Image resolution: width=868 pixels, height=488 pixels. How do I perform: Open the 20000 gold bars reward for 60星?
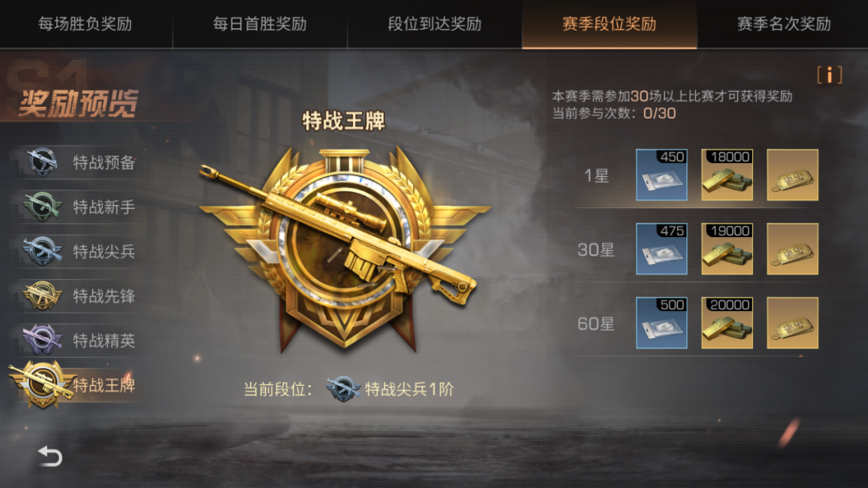coord(727,323)
